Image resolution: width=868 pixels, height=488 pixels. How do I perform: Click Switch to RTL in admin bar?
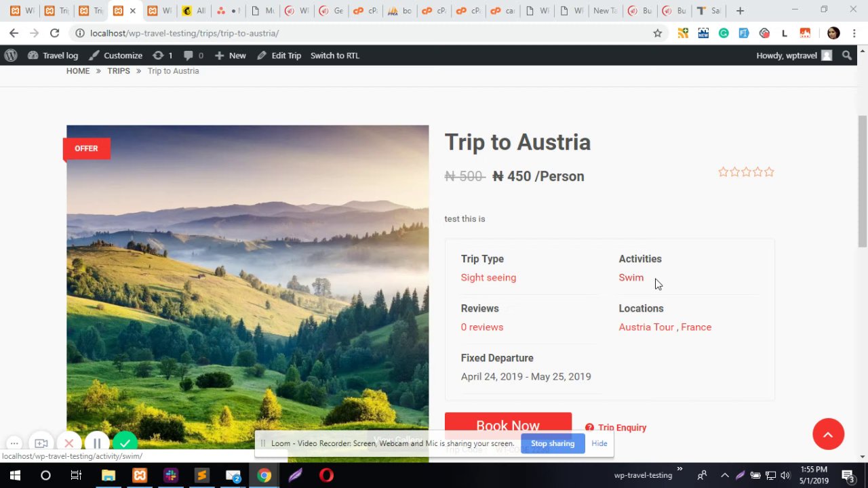[x=335, y=56]
